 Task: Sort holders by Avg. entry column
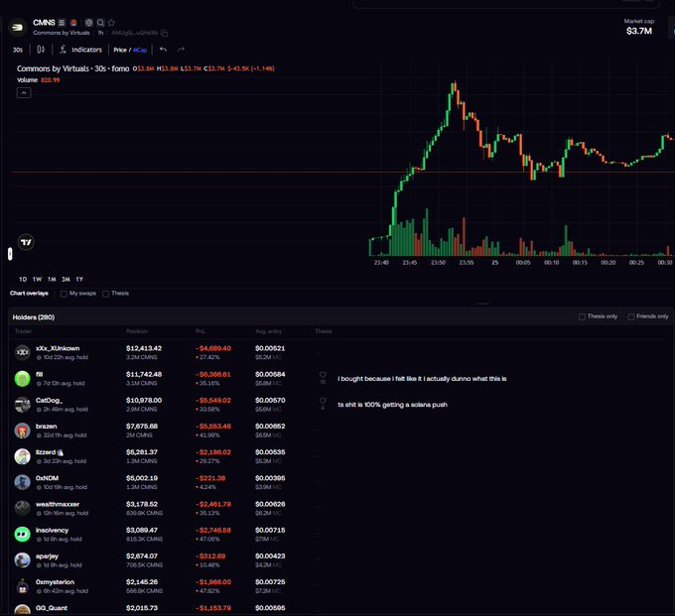pyautogui.click(x=268, y=331)
